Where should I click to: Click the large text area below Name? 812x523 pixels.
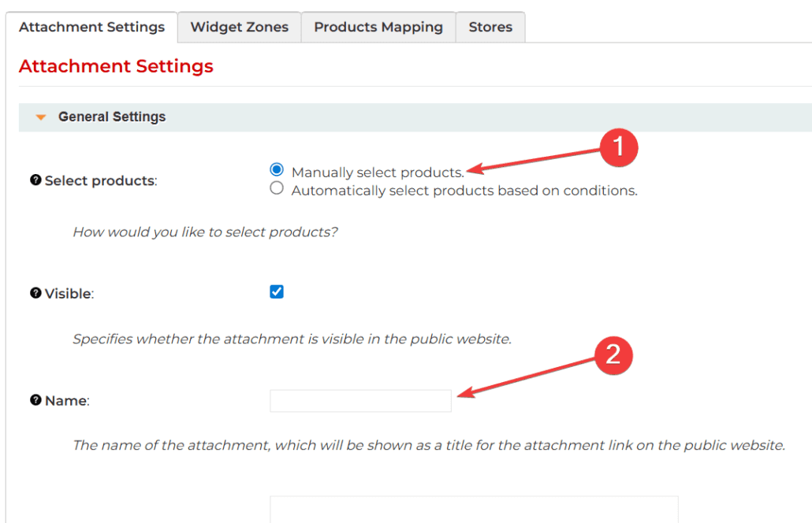[x=474, y=510]
